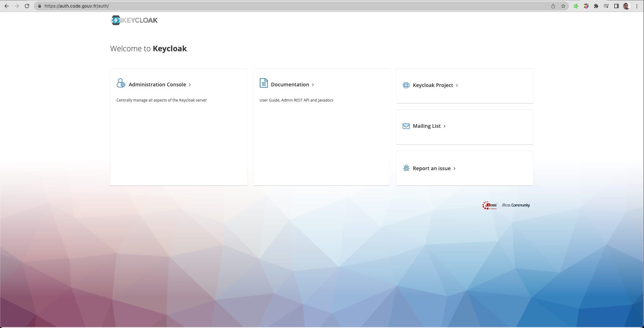Open the media controls toolbar button
The height and width of the screenshot is (328, 644).
(x=606, y=6)
